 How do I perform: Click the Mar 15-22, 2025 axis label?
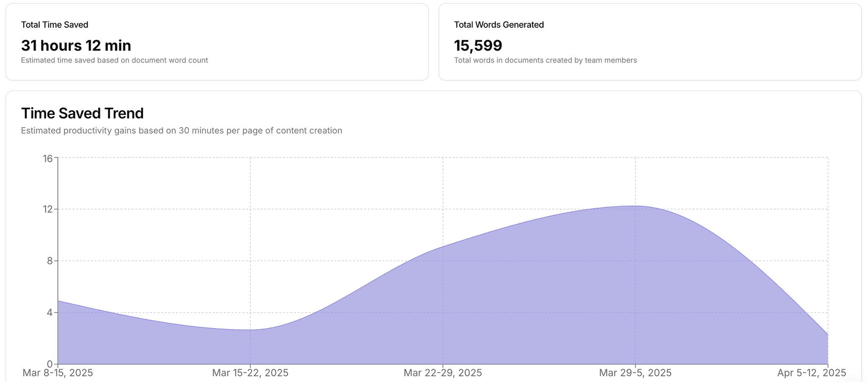pos(250,373)
